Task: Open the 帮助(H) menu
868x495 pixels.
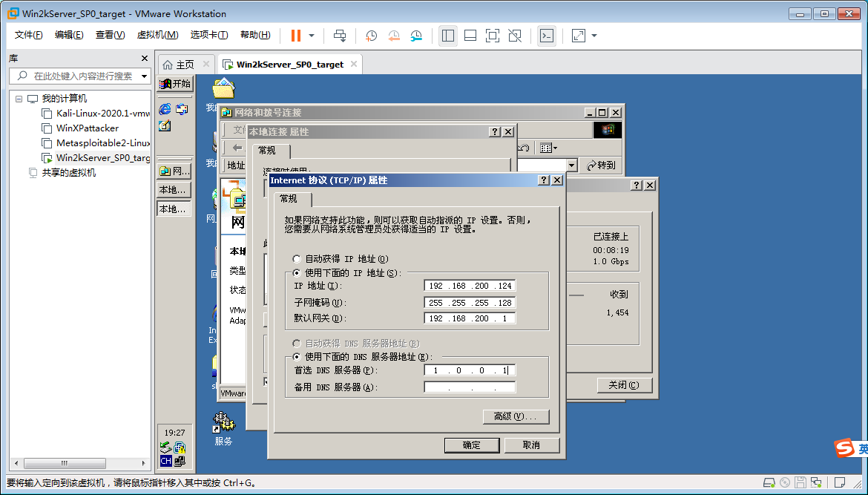Action: (255, 35)
